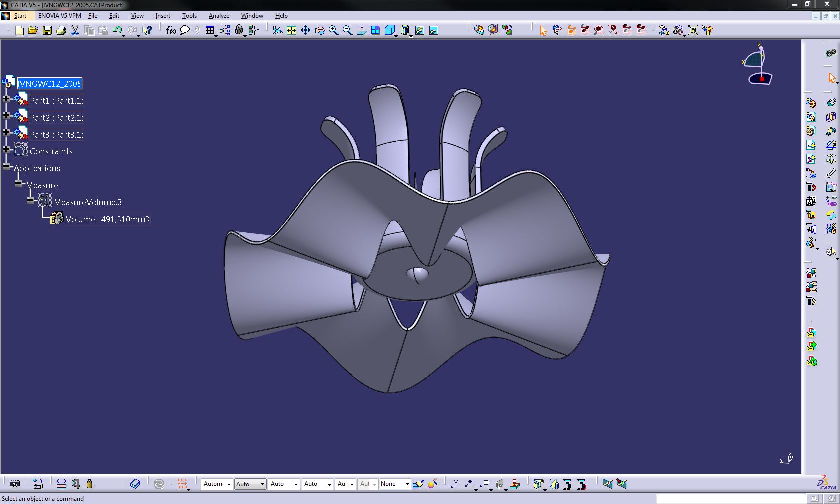Open the File menu
The image size is (840, 504).
coord(93,16)
